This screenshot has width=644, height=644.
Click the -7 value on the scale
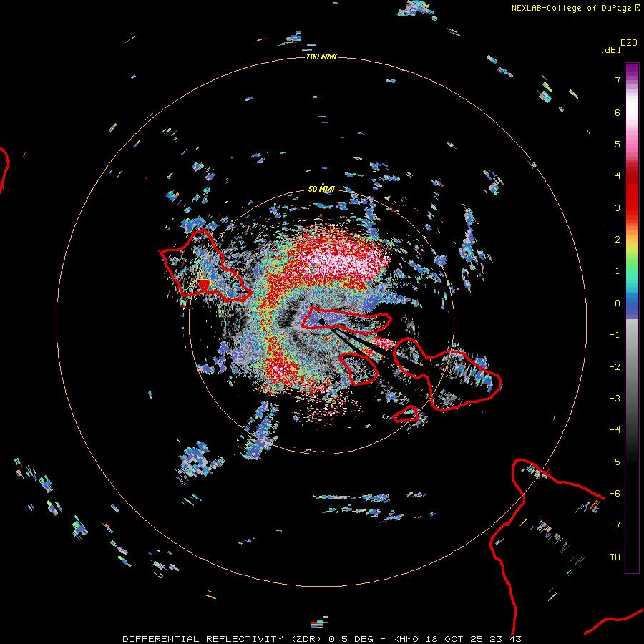pyautogui.click(x=615, y=525)
